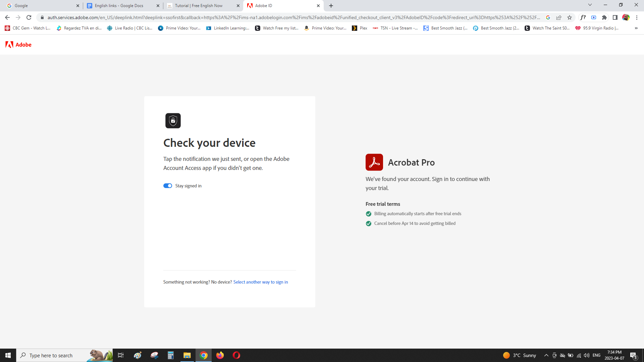Click the Adobe logo in the header
Image resolution: width=644 pixels, height=362 pixels.
(18, 45)
